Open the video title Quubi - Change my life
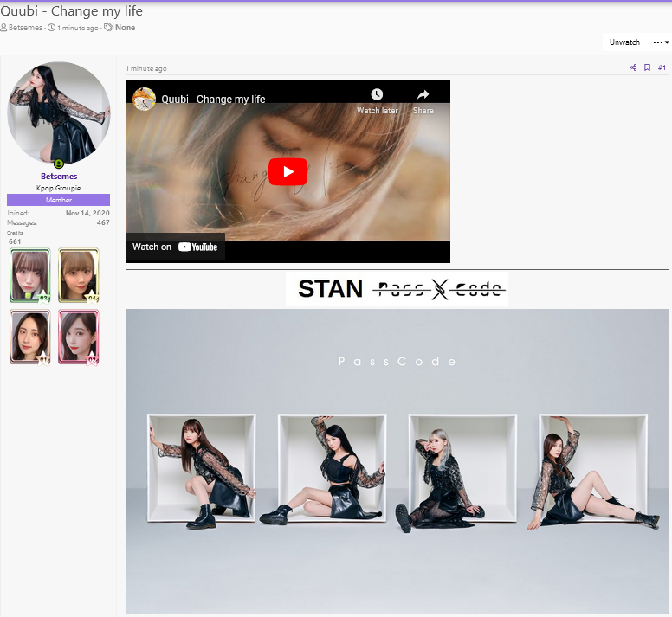This screenshot has height=617, width=672. [x=213, y=100]
